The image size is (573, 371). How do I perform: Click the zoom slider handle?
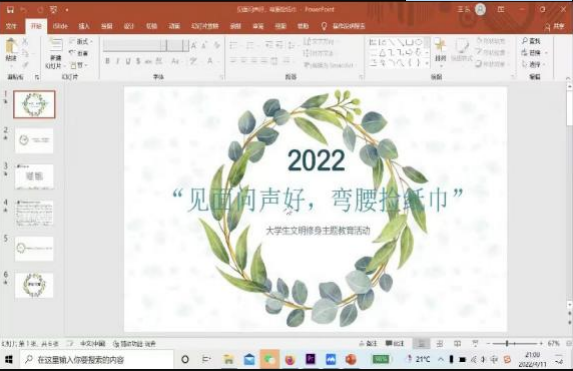pos(507,343)
